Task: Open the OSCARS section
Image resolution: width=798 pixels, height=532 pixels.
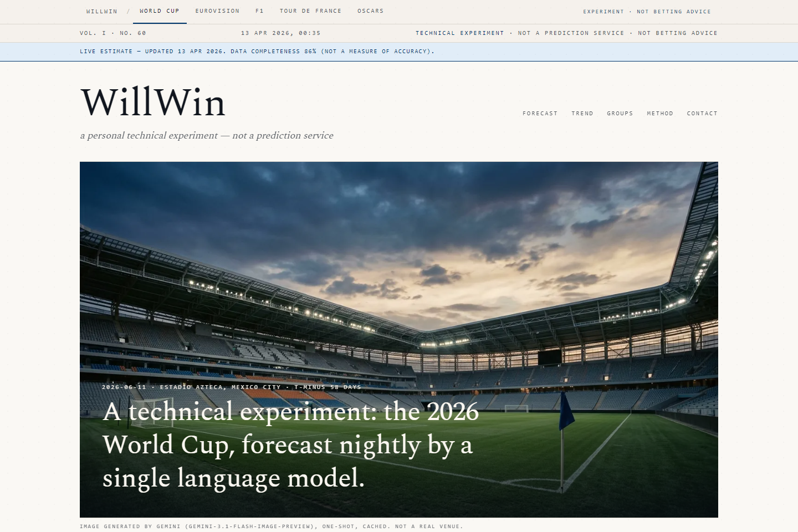Action: [370, 11]
